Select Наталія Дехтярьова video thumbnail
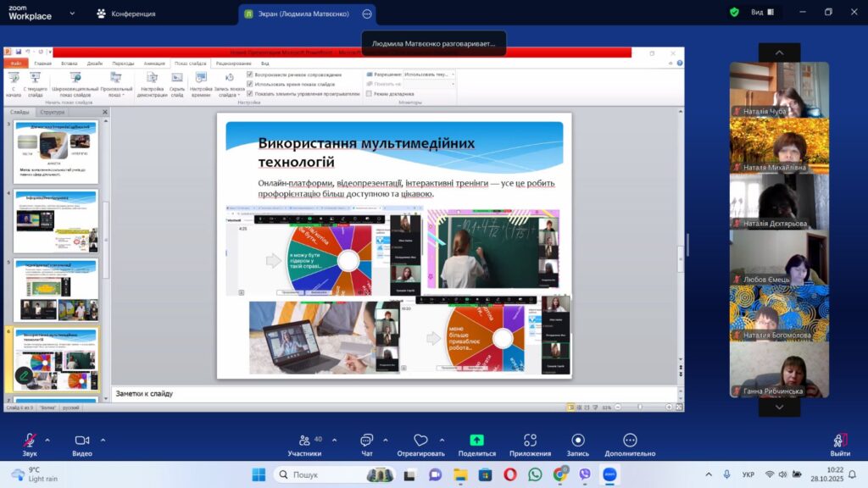This screenshot has height=488, width=868. (779, 201)
